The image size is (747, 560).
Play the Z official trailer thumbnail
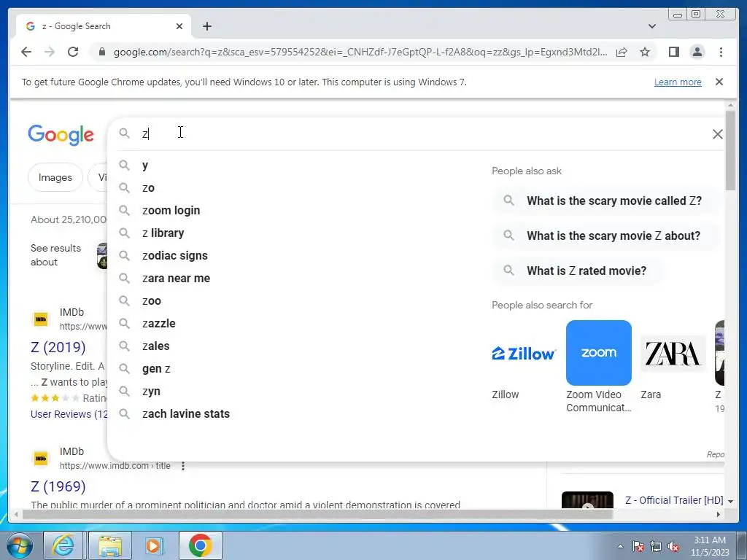coord(587,500)
